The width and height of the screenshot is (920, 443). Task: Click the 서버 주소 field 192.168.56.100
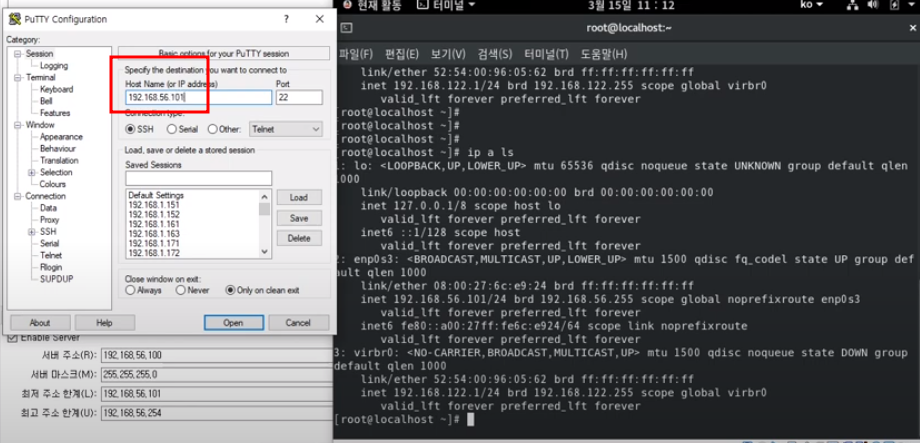click(217, 355)
